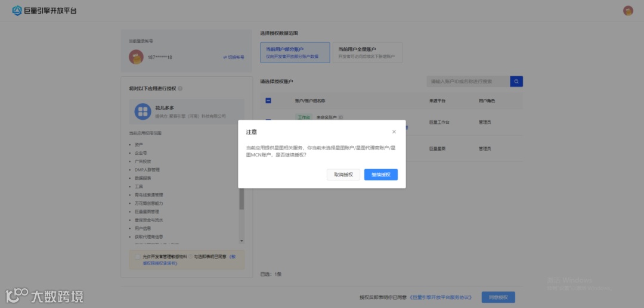Viewport: 644px width, 308px height.
Task: Click the 花儿多多 app icon
Action: [x=143, y=111]
